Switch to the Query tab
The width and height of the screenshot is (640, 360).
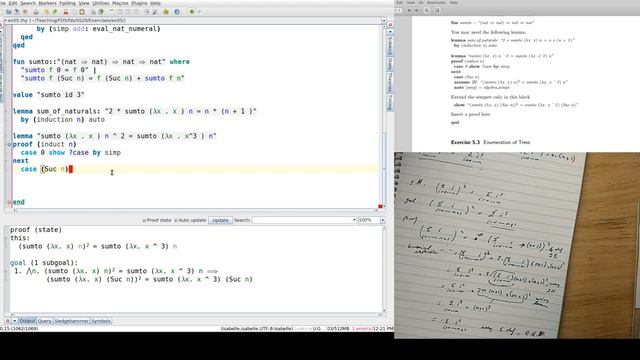click(44, 321)
